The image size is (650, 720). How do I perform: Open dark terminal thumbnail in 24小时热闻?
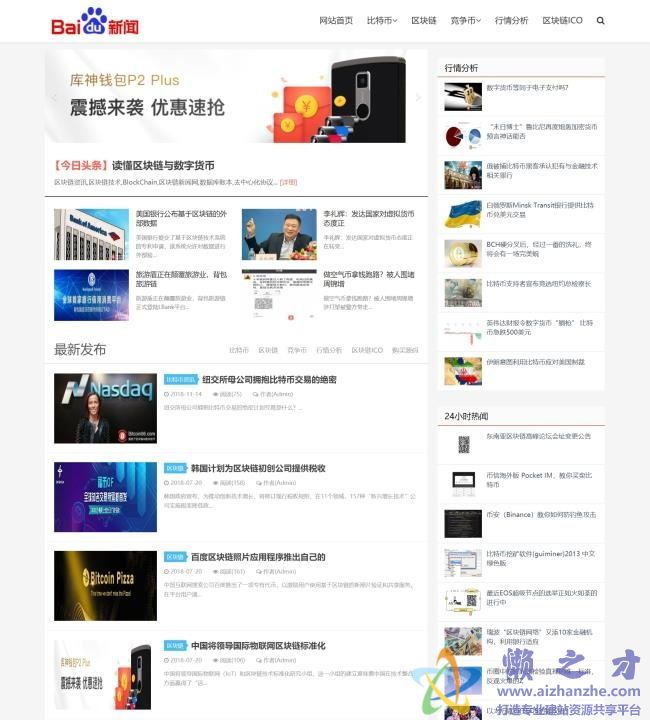[x=463, y=523]
